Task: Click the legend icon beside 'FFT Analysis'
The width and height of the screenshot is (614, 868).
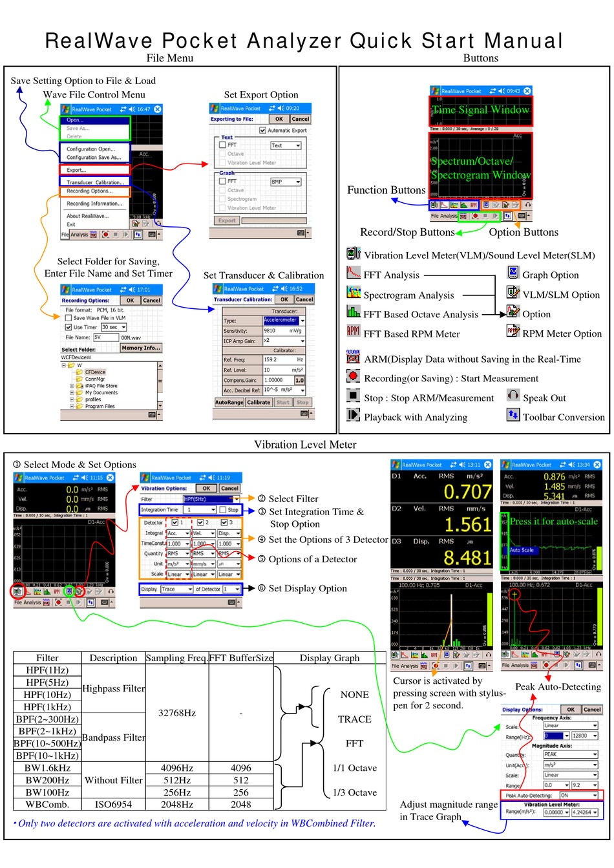Action: pyautogui.click(x=354, y=273)
